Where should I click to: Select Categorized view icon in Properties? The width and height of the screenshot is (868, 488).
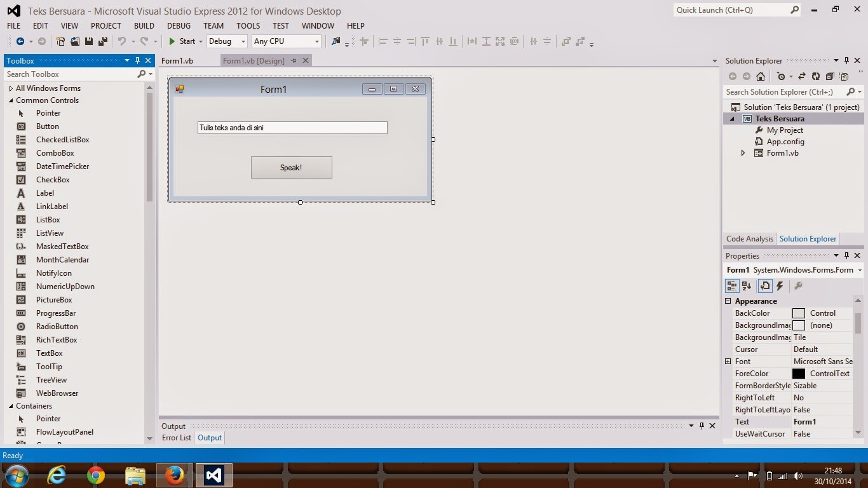pyautogui.click(x=732, y=286)
